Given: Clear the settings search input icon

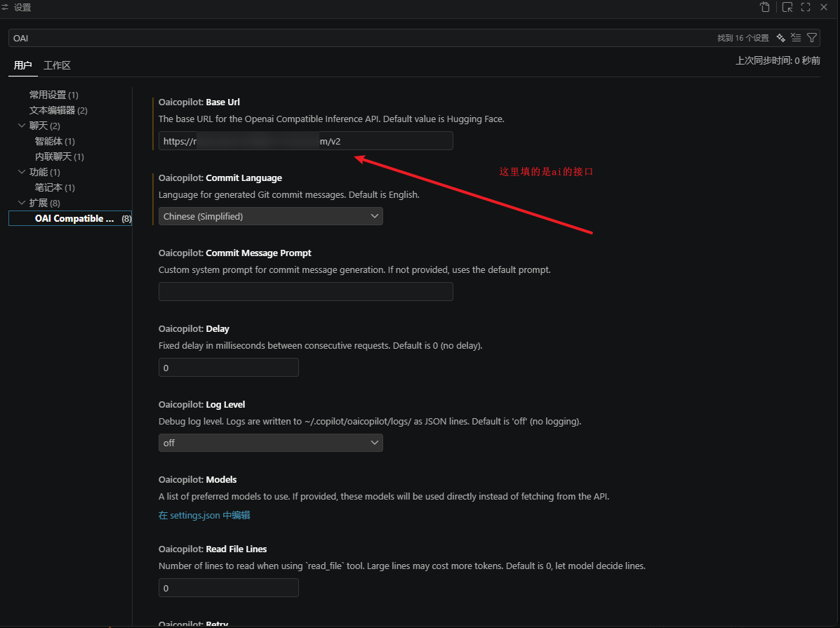Looking at the screenshot, I should [796, 37].
